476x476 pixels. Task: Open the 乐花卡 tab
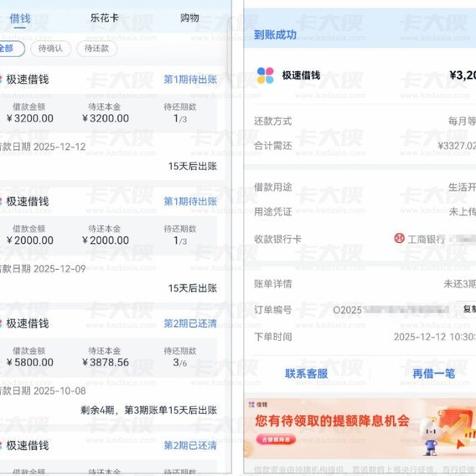[105, 18]
